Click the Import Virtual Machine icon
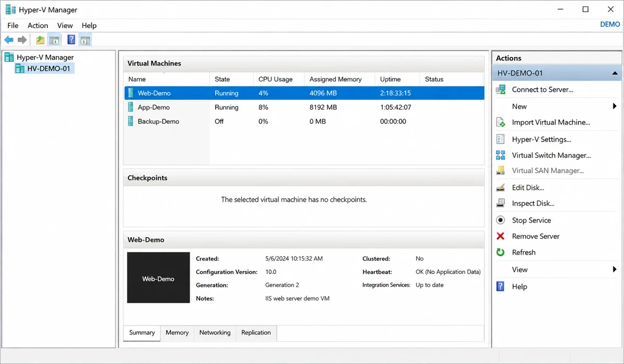Viewport: 624px width, 364px height. pyautogui.click(x=501, y=122)
